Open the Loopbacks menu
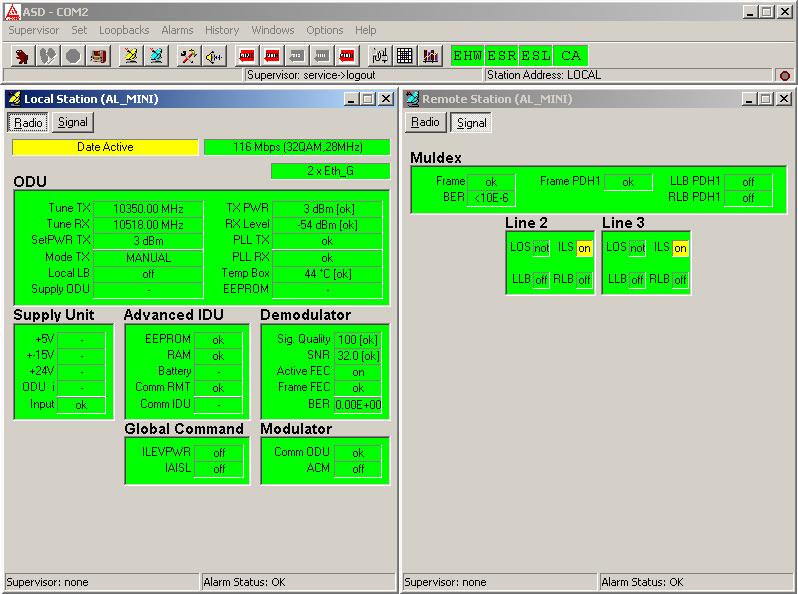 pos(124,30)
